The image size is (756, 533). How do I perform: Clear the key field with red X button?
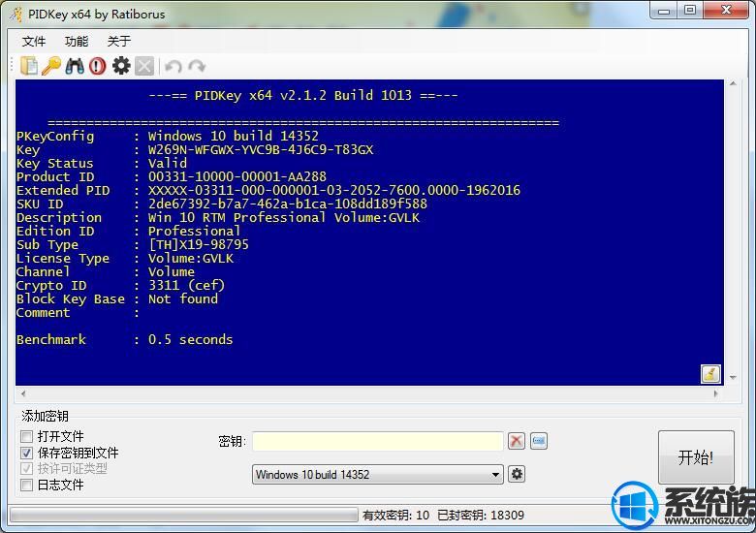pyautogui.click(x=517, y=441)
